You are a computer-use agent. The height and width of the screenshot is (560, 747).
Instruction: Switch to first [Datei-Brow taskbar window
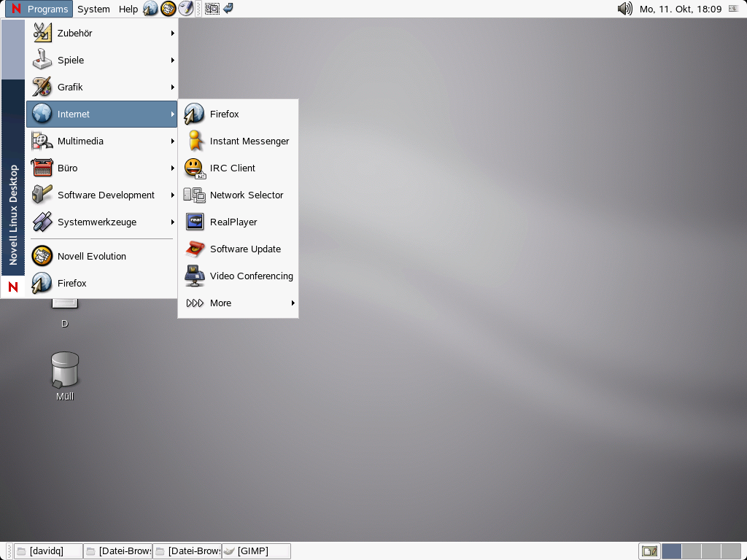click(118, 551)
